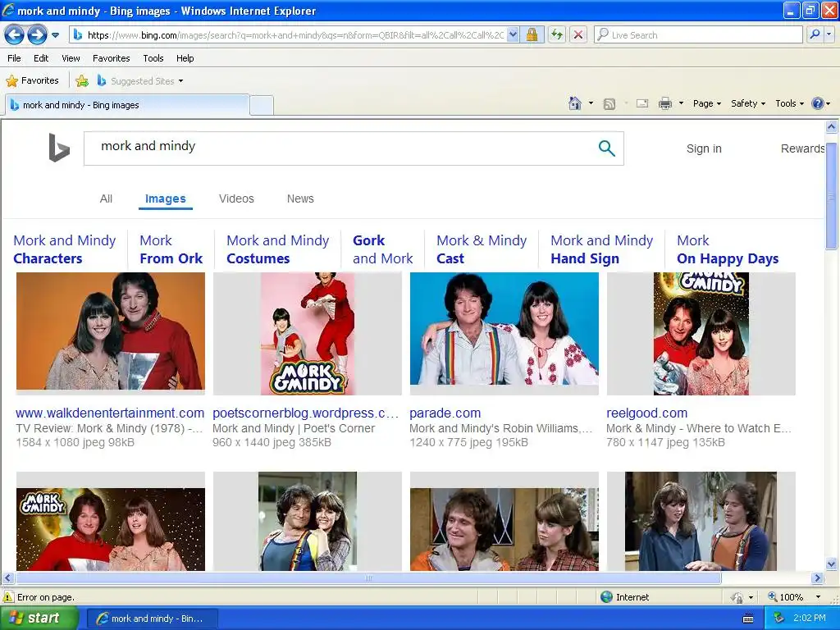Image resolution: width=840 pixels, height=630 pixels.
Task: Click the RSS feeds icon
Action: point(609,104)
